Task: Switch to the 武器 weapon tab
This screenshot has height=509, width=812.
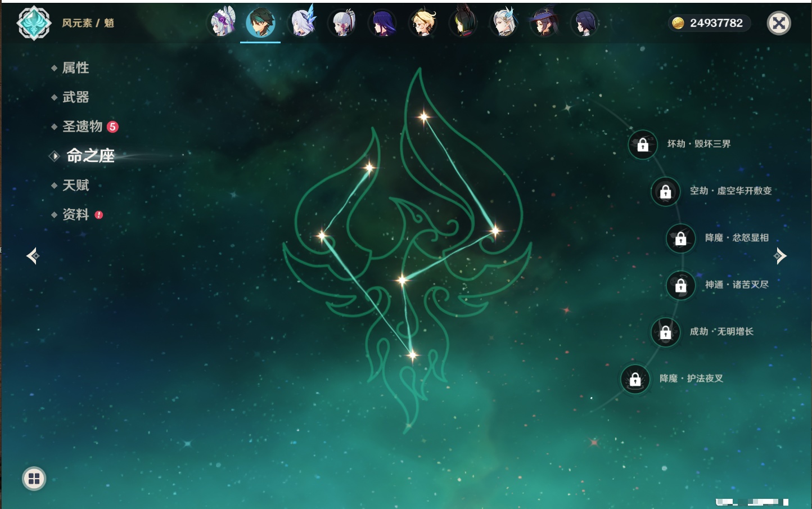Action: point(75,97)
